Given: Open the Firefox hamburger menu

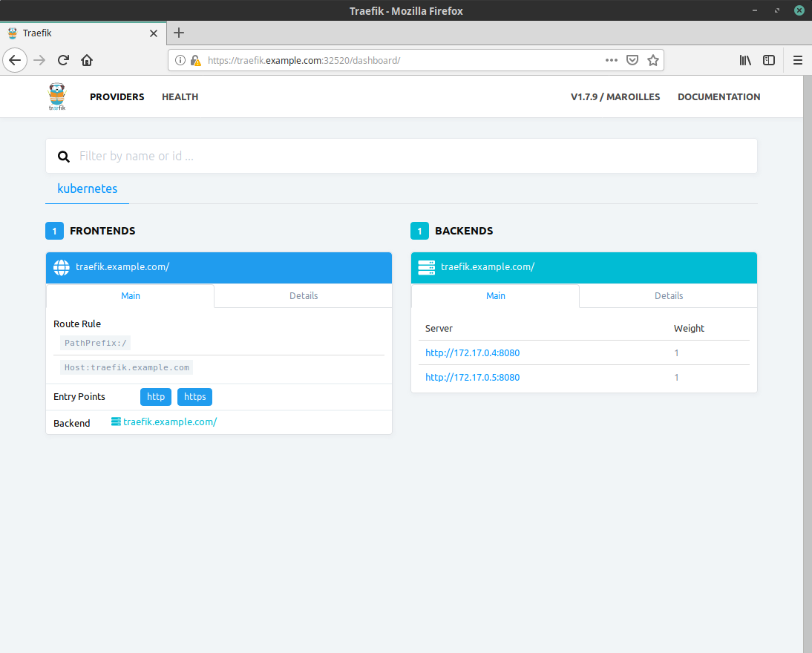Looking at the screenshot, I should (797, 60).
